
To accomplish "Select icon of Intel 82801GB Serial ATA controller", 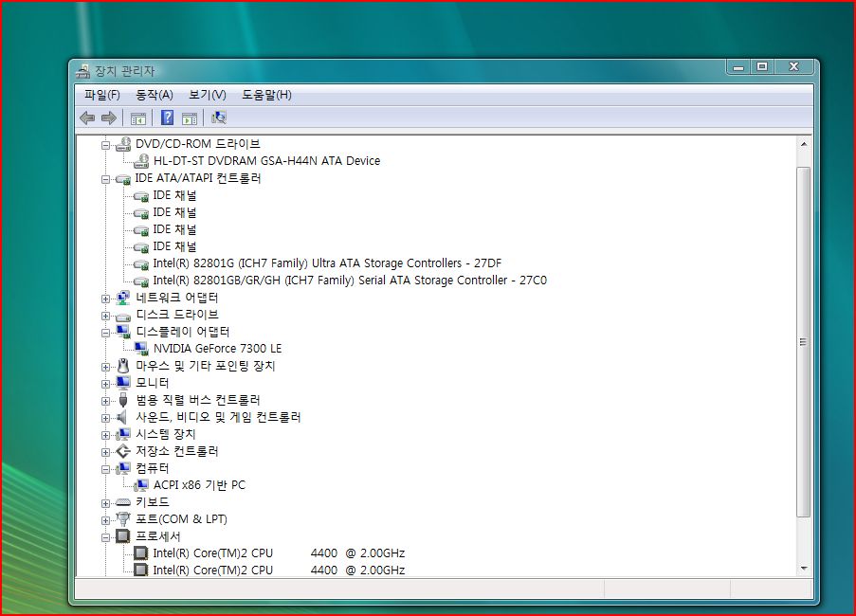I will pos(141,281).
